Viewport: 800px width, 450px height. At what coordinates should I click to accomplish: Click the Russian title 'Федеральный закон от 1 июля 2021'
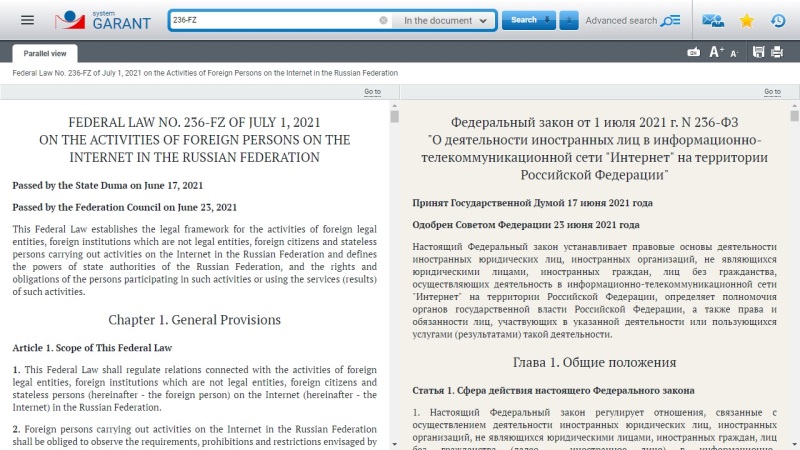point(594,148)
